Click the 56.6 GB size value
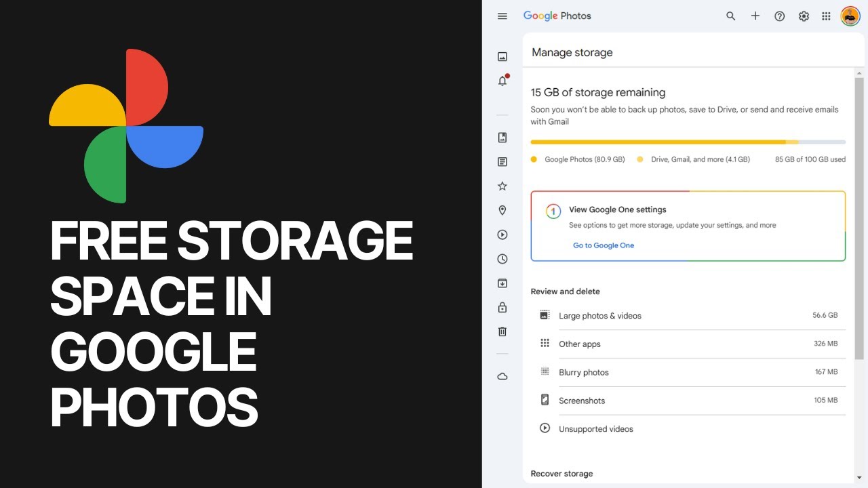Viewport: 868px width, 488px height. (825, 315)
